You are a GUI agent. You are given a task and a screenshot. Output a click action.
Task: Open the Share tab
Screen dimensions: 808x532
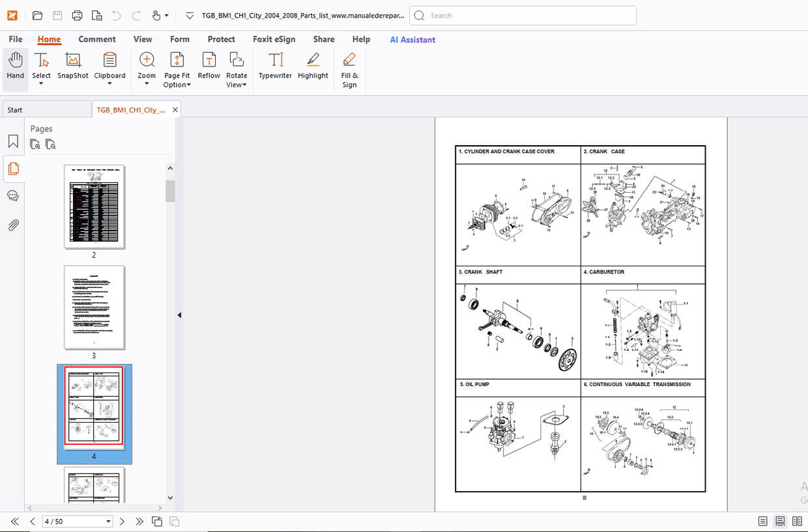[x=324, y=39]
